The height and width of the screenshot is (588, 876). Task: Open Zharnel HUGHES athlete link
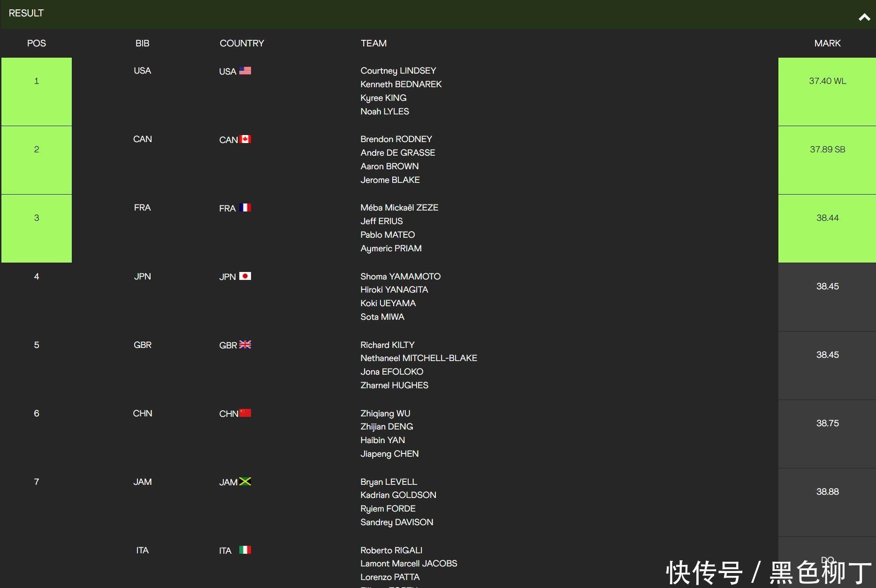coord(394,385)
